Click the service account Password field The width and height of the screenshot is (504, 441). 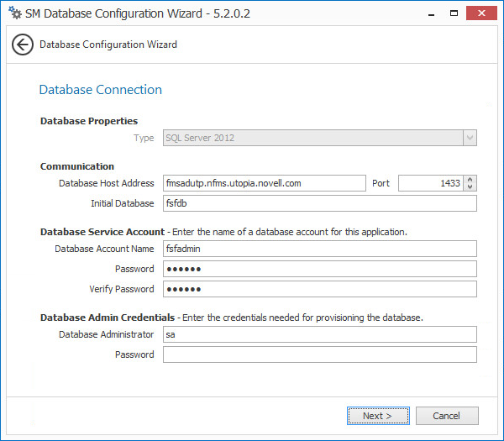319,269
